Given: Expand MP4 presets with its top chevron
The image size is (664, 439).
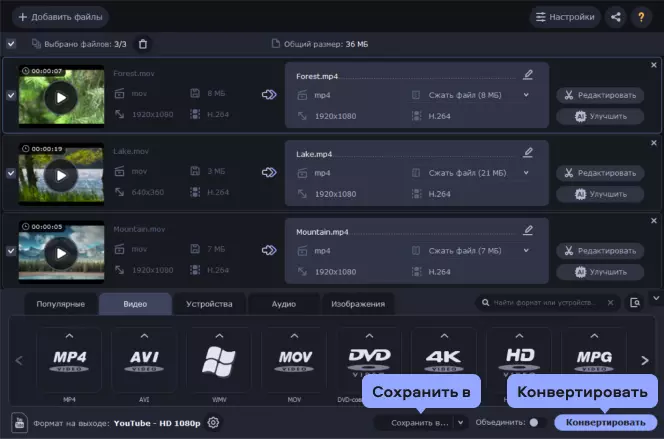Looking at the screenshot, I should pyautogui.click(x=69, y=336).
